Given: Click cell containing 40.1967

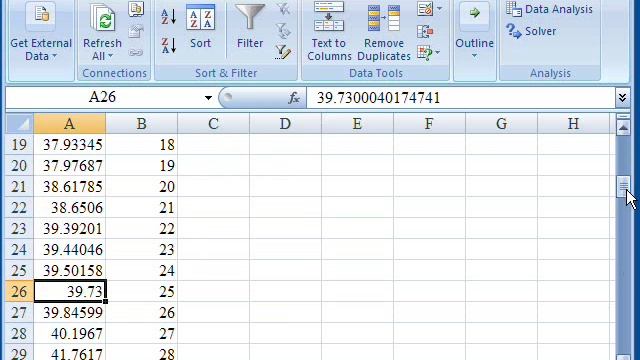Looking at the screenshot, I should [70, 333].
